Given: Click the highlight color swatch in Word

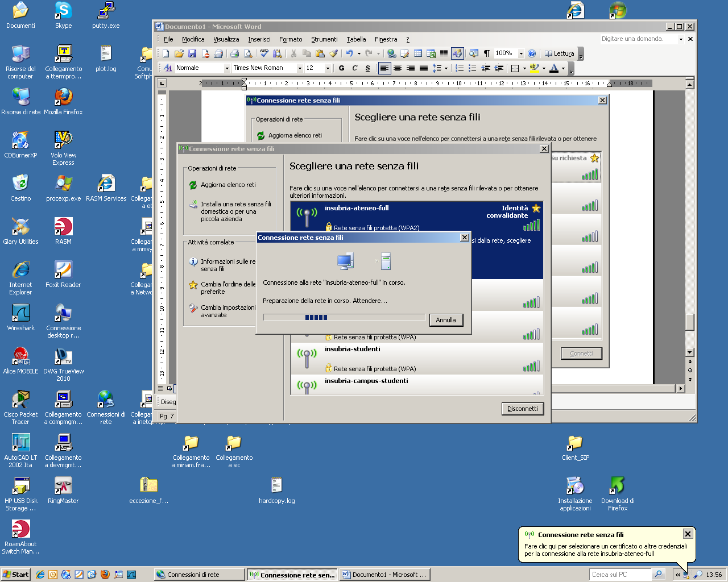Looking at the screenshot, I should tap(534, 68).
